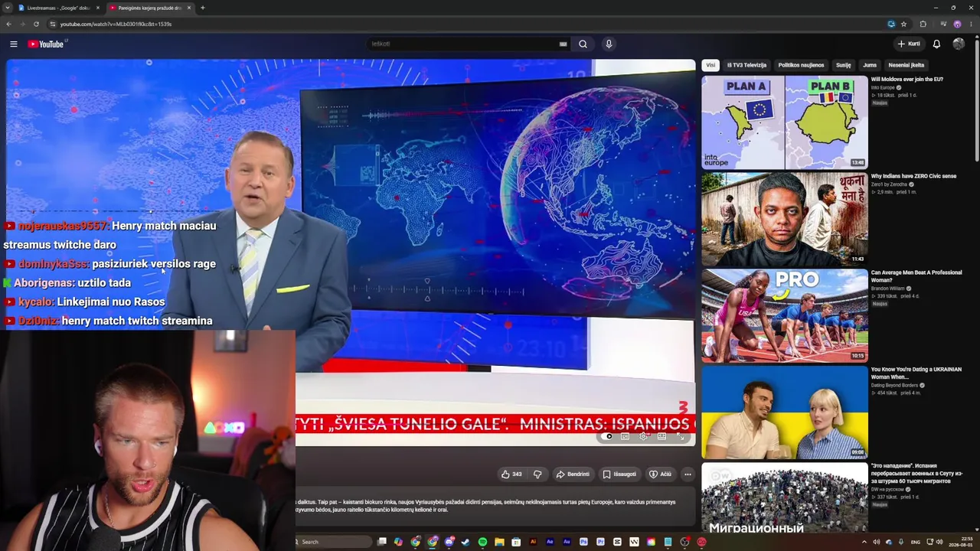Click the YouTube search magnifier button
This screenshot has height=551, width=980.
pos(583,44)
